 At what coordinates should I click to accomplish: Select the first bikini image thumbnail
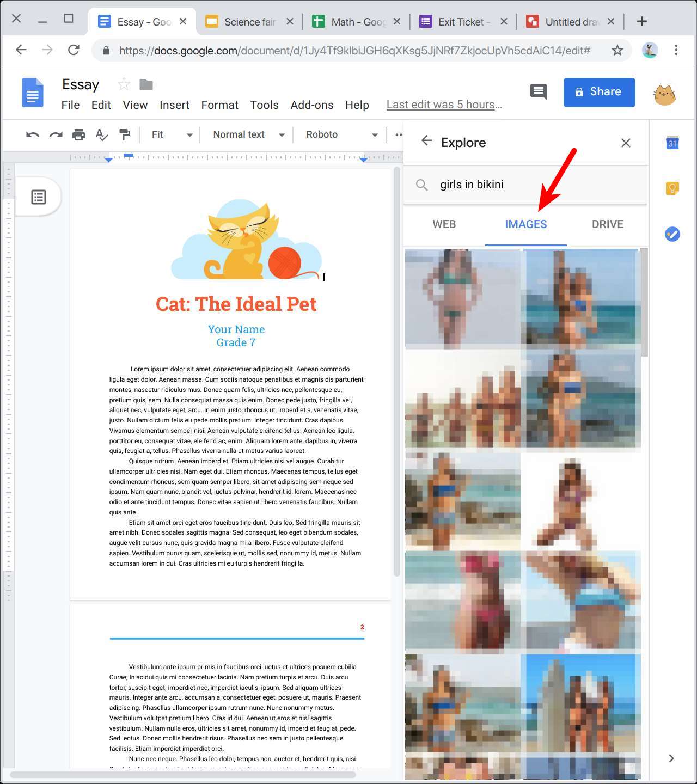coord(462,298)
